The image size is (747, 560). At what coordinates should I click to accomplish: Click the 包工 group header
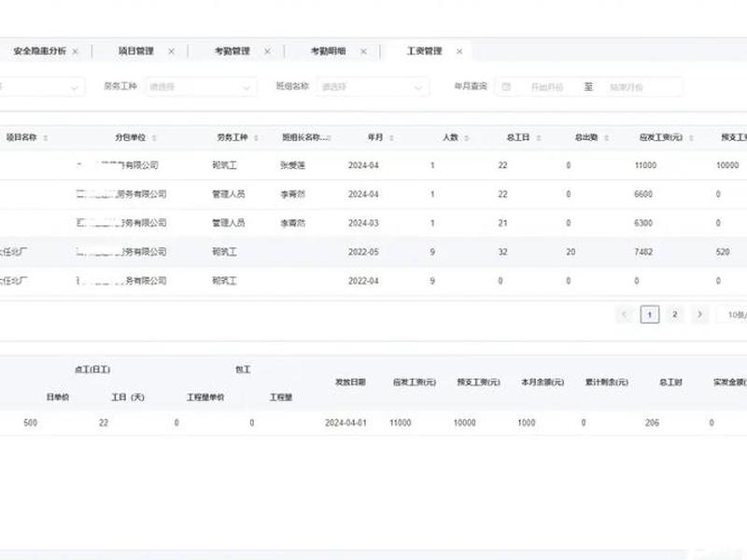pyautogui.click(x=243, y=370)
